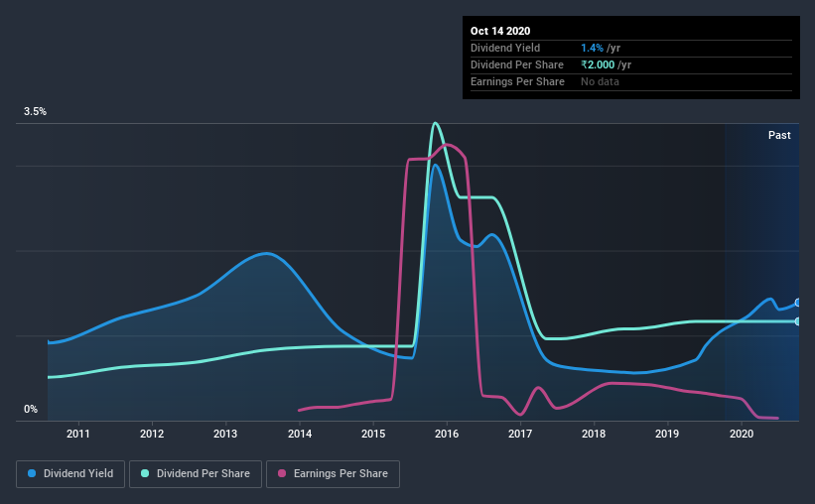The width and height of the screenshot is (815, 504).
Task: Click the 2019 x-axis label
Action: click(667, 434)
